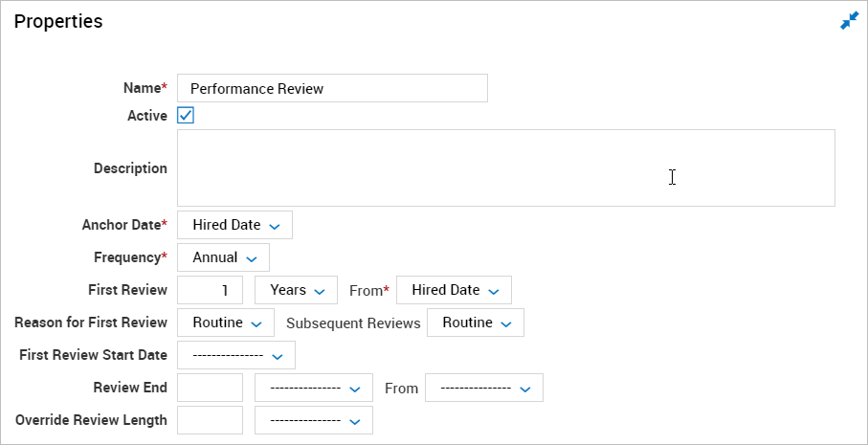Uncheck the Active checkbox
The width and height of the screenshot is (868, 445).
point(186,116)
